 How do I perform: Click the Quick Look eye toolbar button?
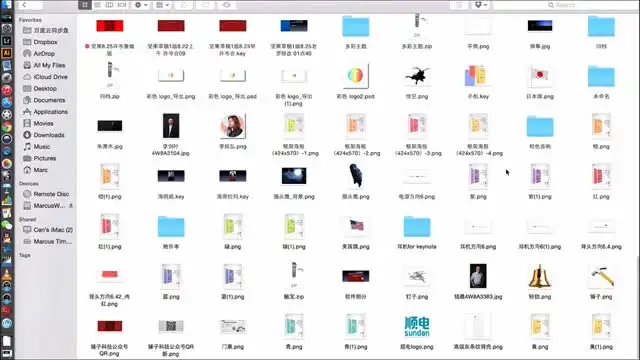227,5
